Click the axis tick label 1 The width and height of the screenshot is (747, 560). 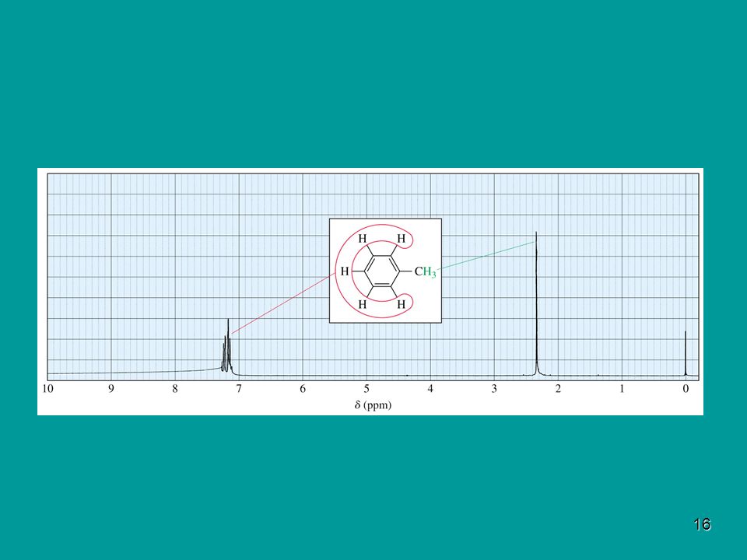(x=622, y=389)
